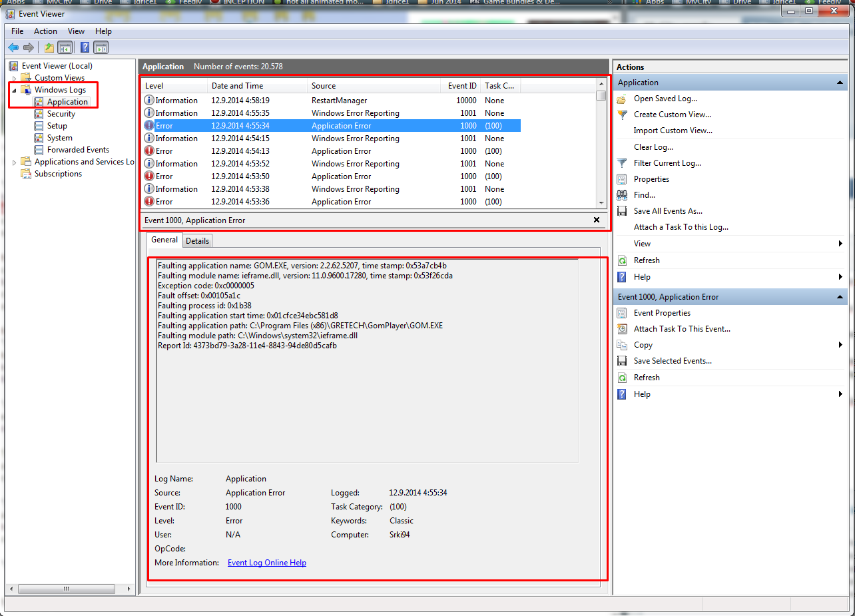Click the Event Properties icon
Viewport: 855px width, 616px height.
[x=622, y=313]
